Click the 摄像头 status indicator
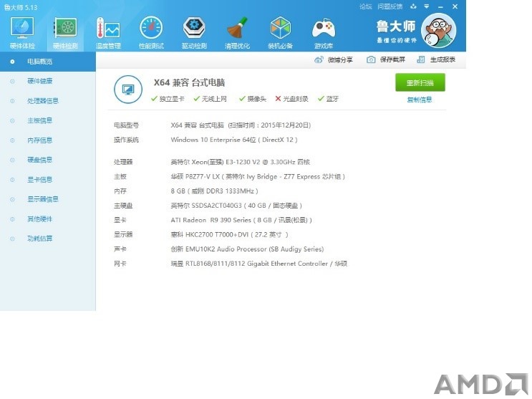This screenshot has height=399, width=532. pos(253,99)
